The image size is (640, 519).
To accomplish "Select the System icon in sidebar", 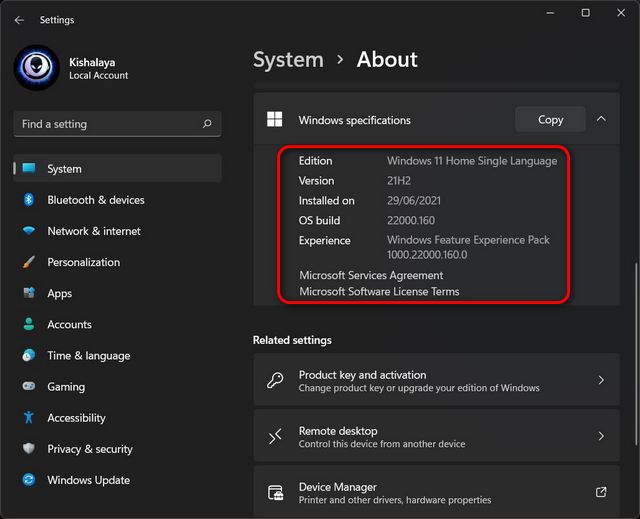I will tap(29, 168).
